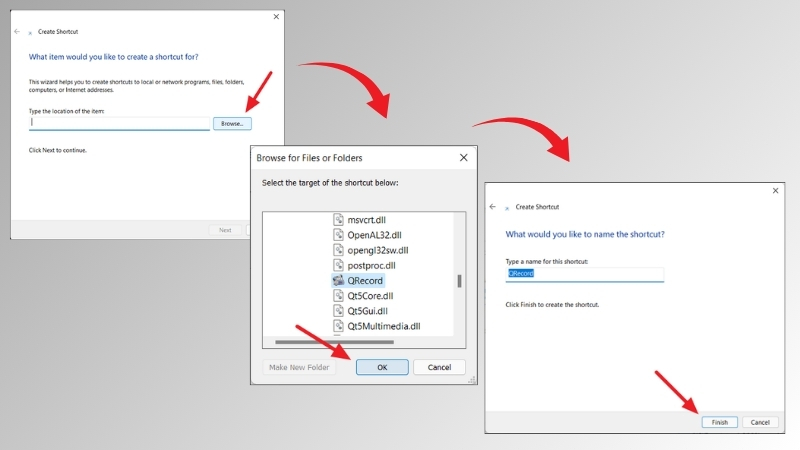The image size is (800, 450).
Task: Close the name-the-shortcut wizard window
Action: [776, 190]
